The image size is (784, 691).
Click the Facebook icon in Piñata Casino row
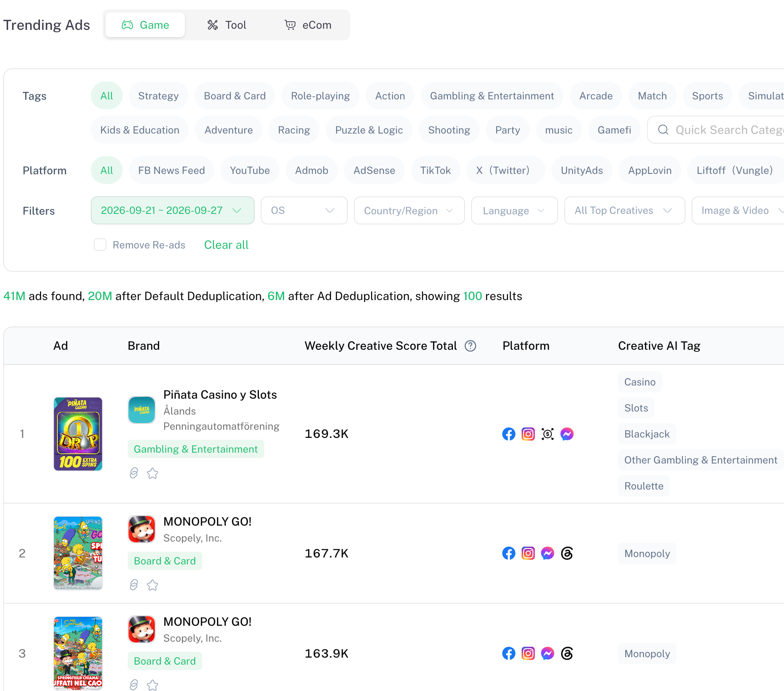508,434
